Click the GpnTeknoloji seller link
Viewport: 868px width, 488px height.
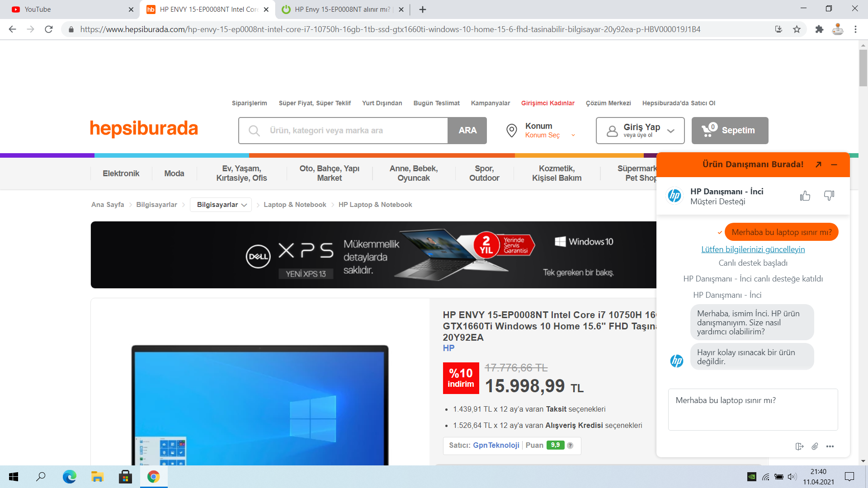tap(496, 445)
